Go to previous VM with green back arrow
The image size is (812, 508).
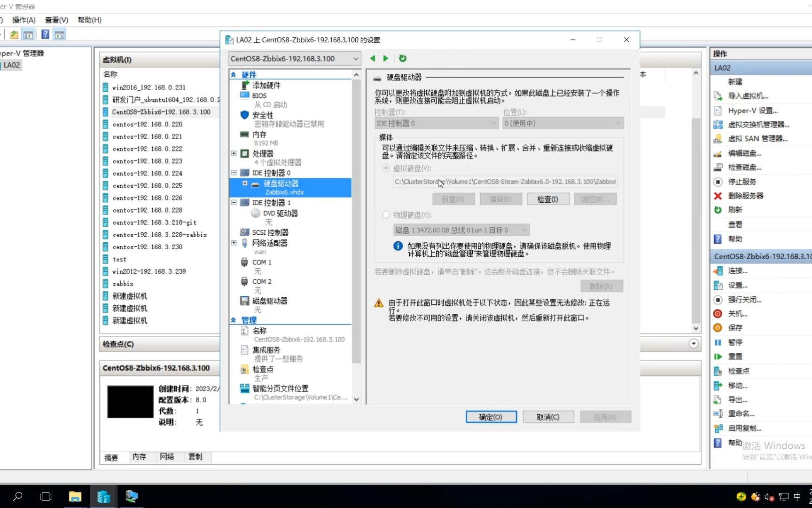pos(373,58)
